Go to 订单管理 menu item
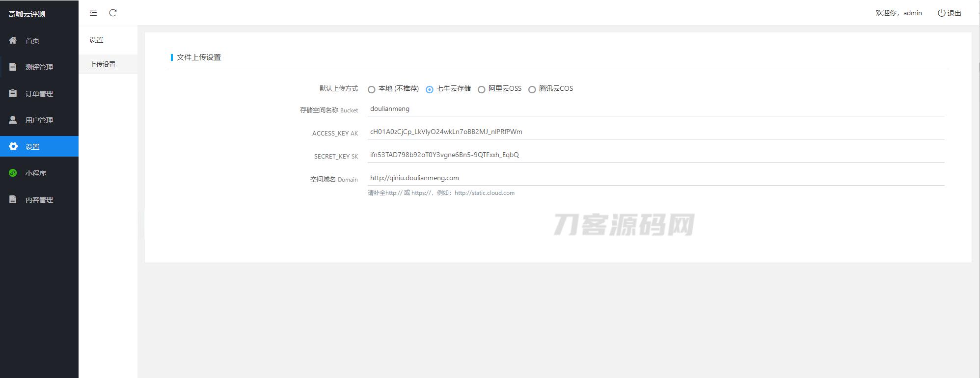Screen dimensions: 980x378 39,93
